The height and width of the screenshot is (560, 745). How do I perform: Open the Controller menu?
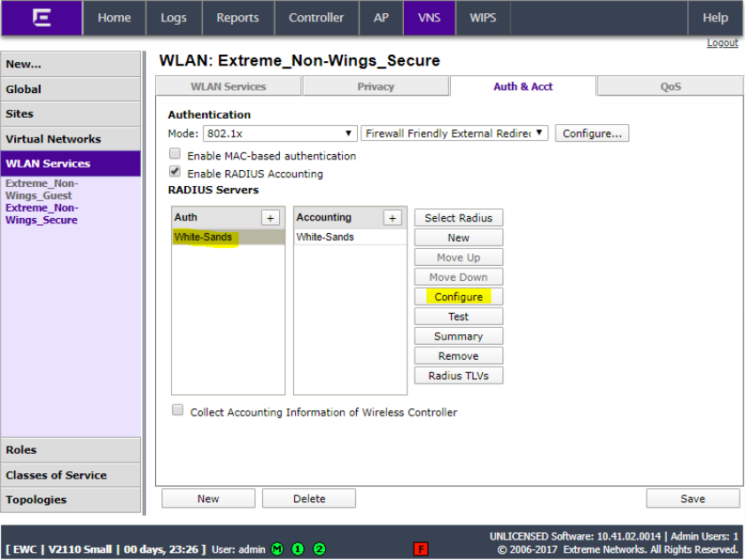(x=316, y=18)
